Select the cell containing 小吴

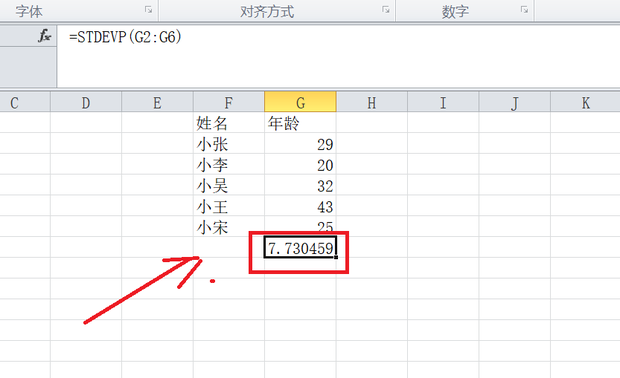[x=229, y=185]
